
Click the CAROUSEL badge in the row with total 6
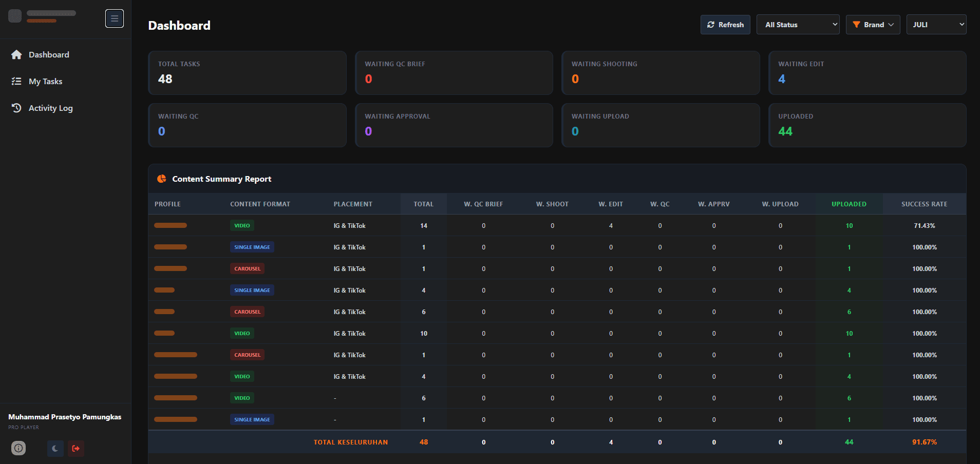247,312
